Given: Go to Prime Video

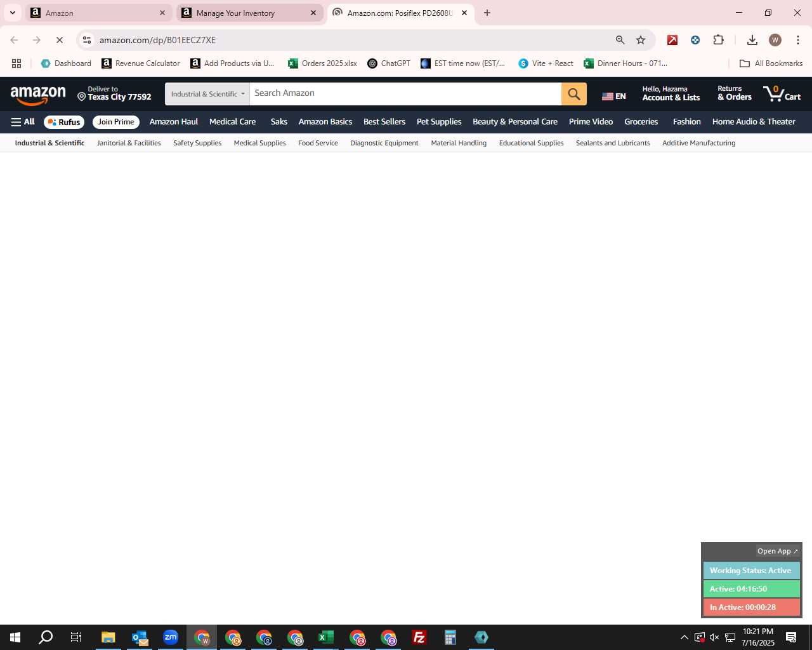Looking at the screenshot, I should (x=591, y=122).
